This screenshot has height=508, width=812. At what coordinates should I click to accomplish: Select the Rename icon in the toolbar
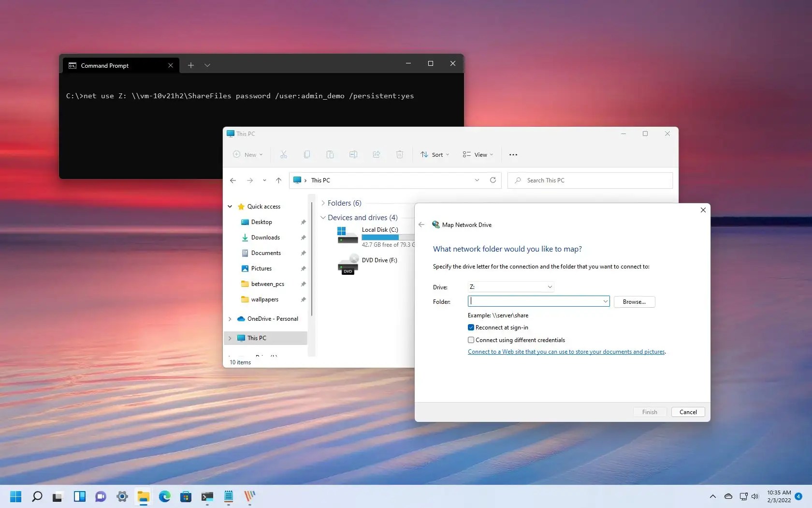click(x=353, y=154)
